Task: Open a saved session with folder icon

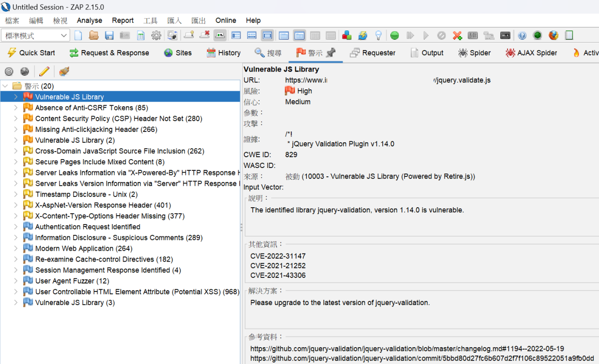Action: tap(94, 36)
